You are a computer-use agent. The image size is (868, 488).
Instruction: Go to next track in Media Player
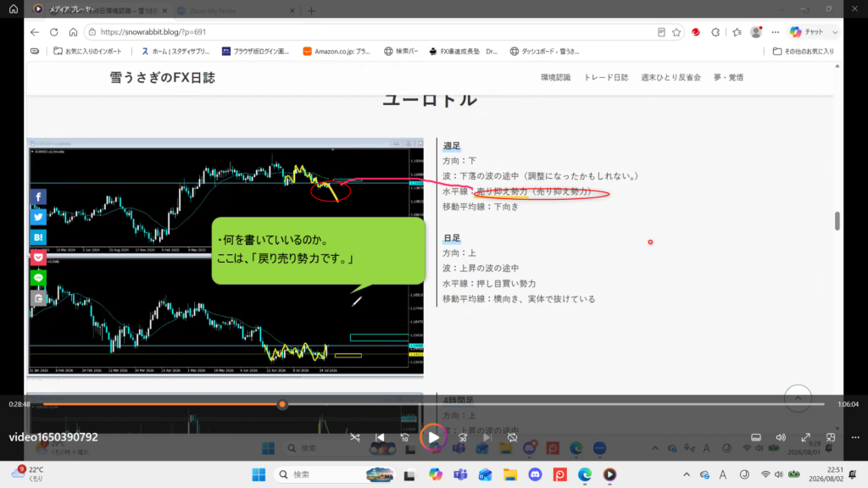pyautogui.click(x=487, y=437)
